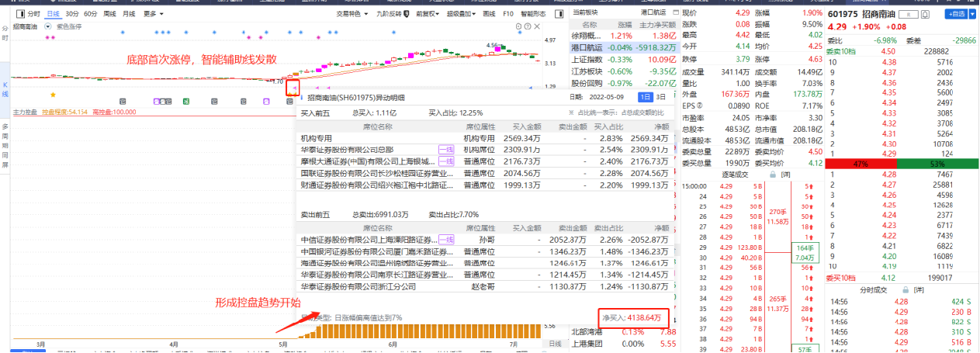Select the 华泰证券浙江分公司 row
The width and height of the screenshot is (980, 353).
(483, 286)
